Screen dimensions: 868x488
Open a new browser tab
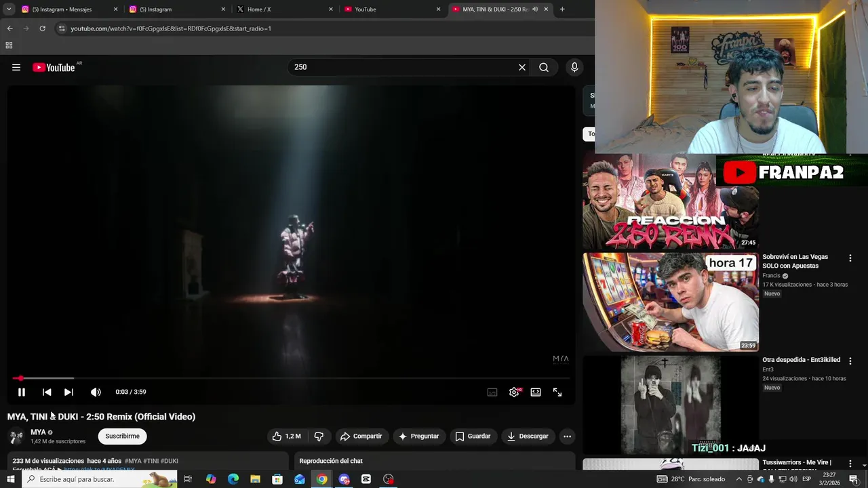(562, 9)
